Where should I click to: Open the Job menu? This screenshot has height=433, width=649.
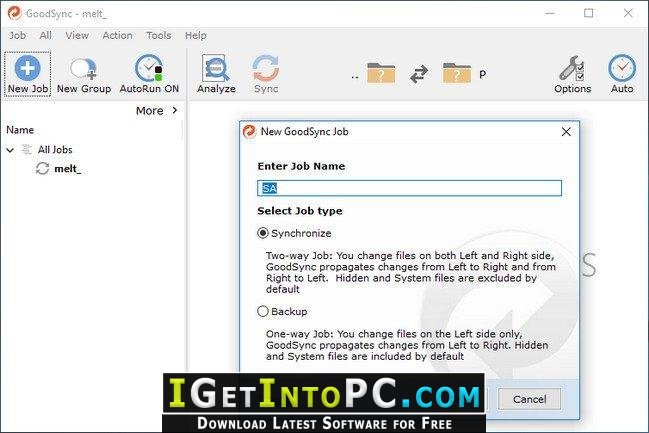tap(17, 36)
